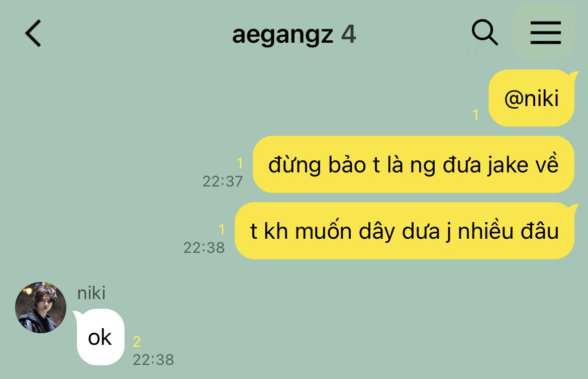Select the white 'ok' reply bubble

tap(100, 337)
